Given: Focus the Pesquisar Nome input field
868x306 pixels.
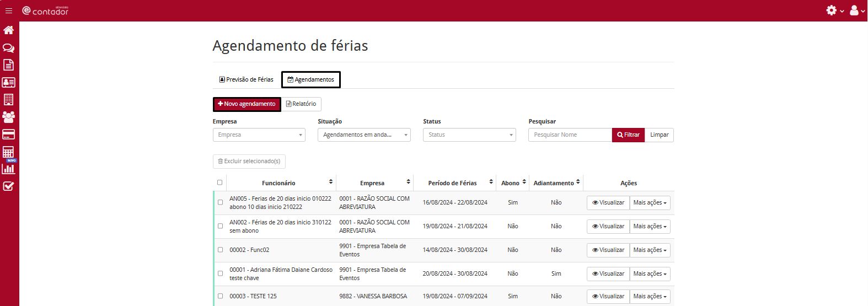Looking at the screenshot, I should pos(570,135).
